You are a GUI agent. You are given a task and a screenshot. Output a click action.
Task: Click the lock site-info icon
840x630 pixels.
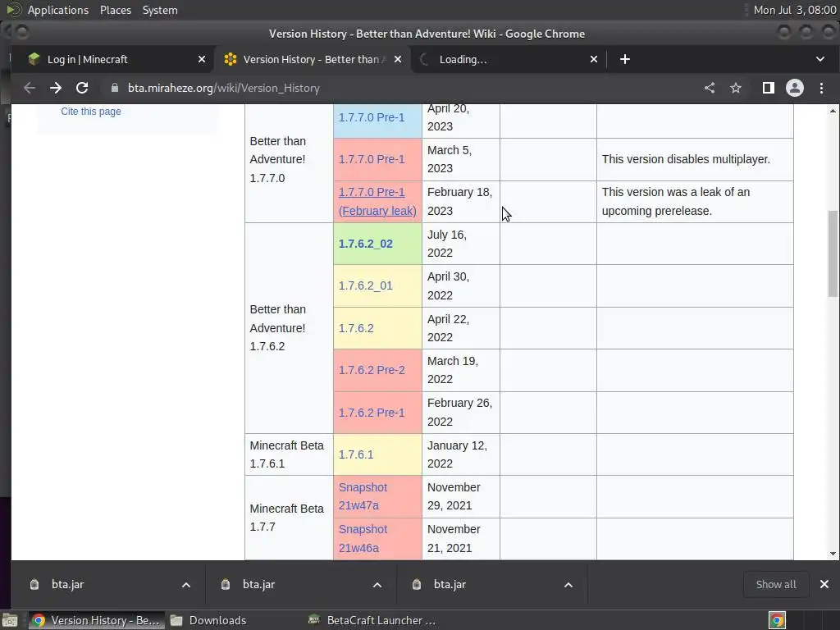click(x=114, y=88)
